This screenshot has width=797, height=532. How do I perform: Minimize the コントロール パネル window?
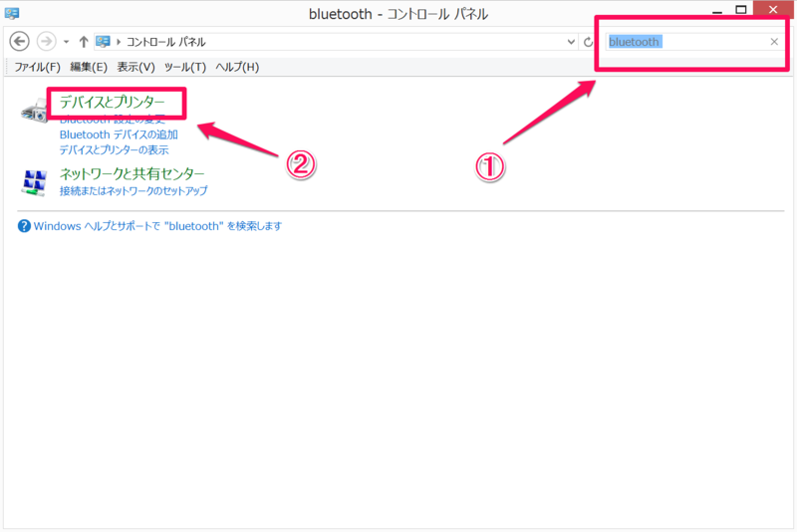click(x=717, y=10)
